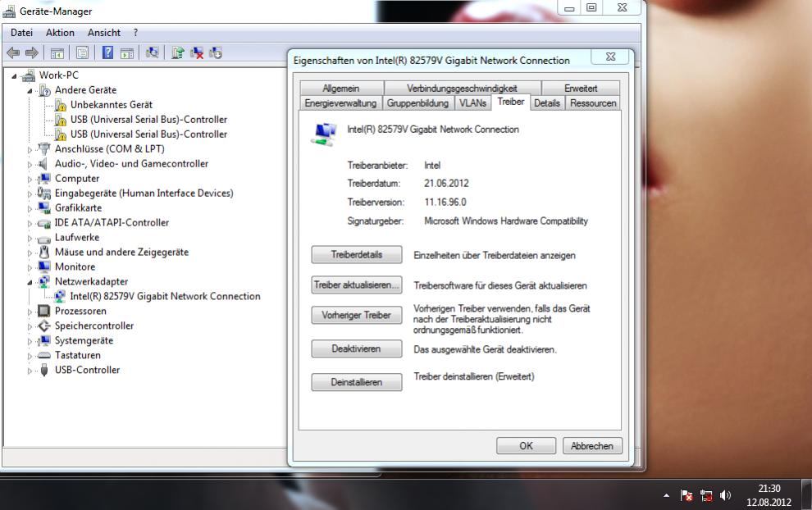This screenshot has height=510, width=812.
Task: Click the disable device down-arrow toolbar icon
Action: click(x=216, y=52)
